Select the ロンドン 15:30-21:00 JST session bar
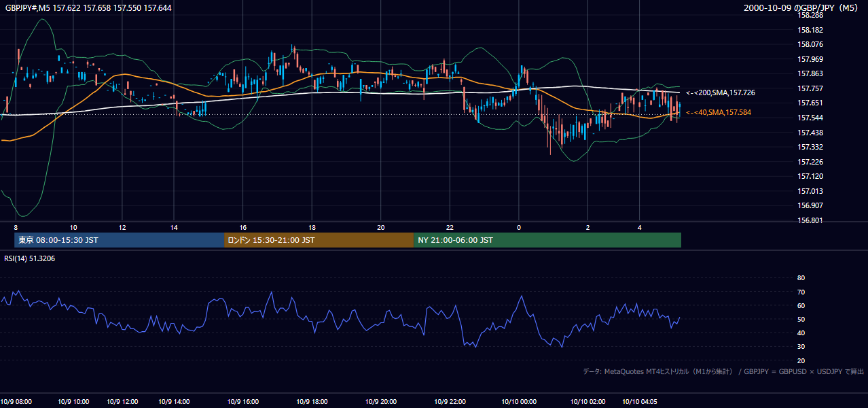The image size is (868, 408). (x=319, y=240)
